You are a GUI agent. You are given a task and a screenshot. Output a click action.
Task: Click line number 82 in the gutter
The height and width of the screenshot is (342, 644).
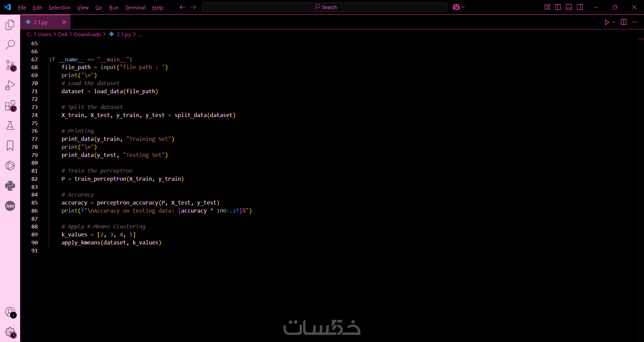(35, 179)
